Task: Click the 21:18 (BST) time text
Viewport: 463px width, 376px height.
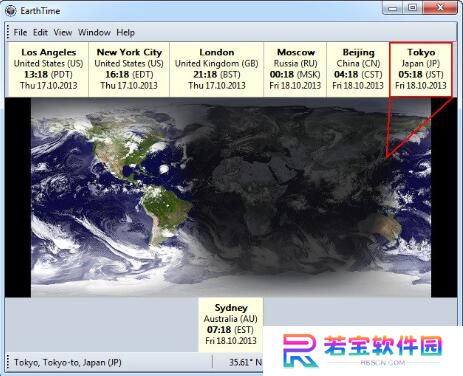Action: click(217, 74)
